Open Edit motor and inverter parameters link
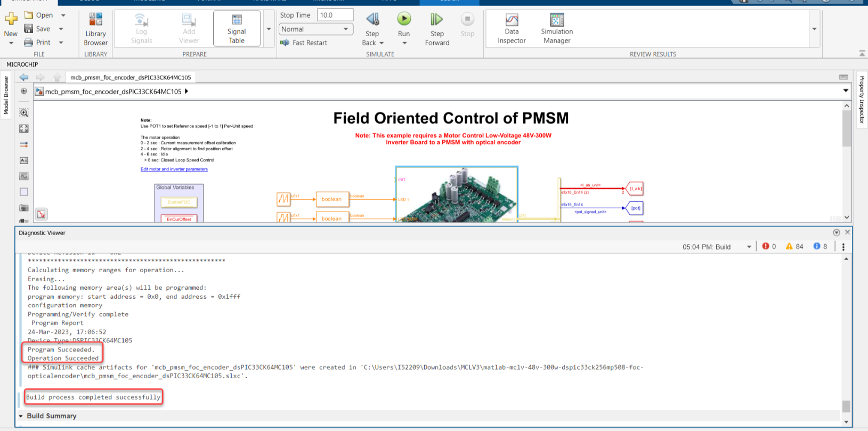 click(174, 169)
